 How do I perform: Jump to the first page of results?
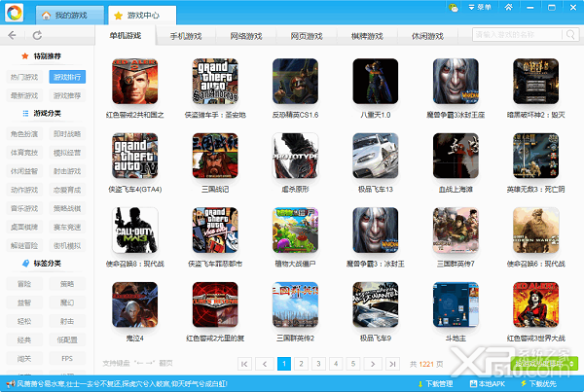[244, 364]
